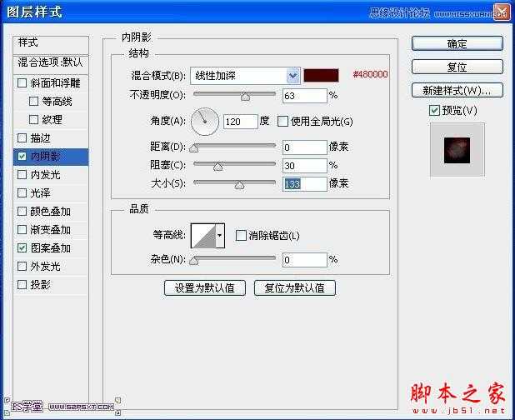
Task: Click the 设置为默认值 button
Action: point(205,288)
